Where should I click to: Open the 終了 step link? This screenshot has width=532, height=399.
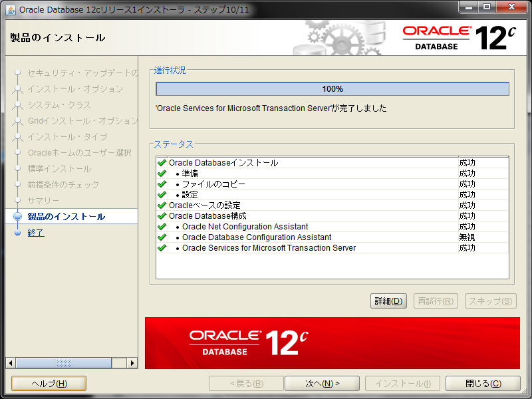pos(36,233)
